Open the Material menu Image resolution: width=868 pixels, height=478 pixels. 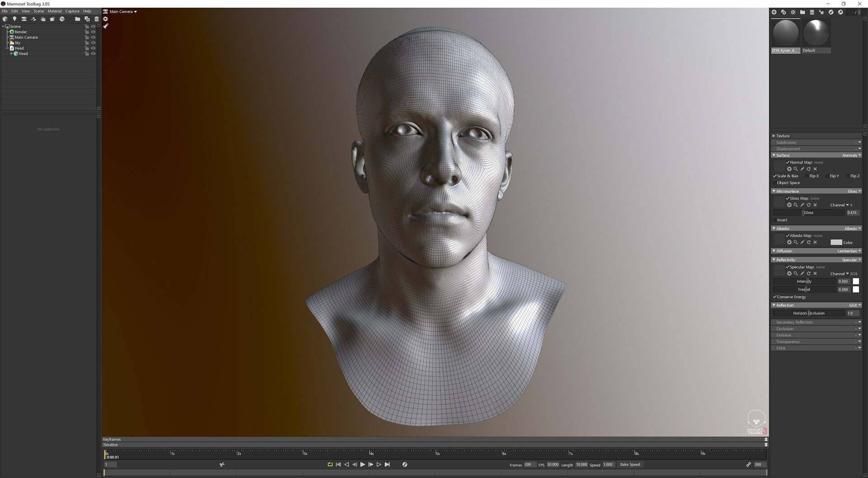point(55,11)
